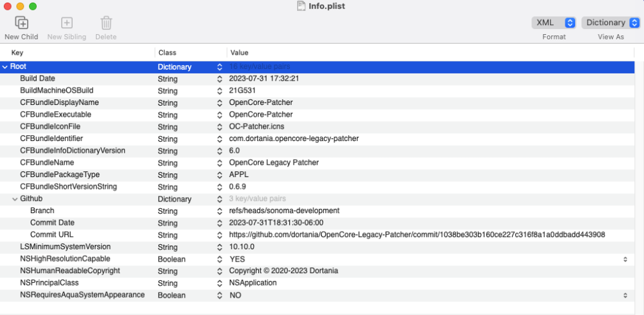Click value OC-Patcher.icns
Image resolution: width=644 pixels, height=315 pixels.
[257, 126]
